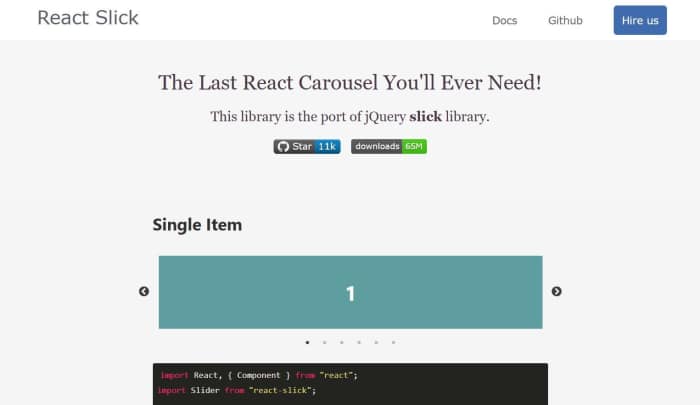
Task: Click the downloads 65M badge
Action: [389, 147]
